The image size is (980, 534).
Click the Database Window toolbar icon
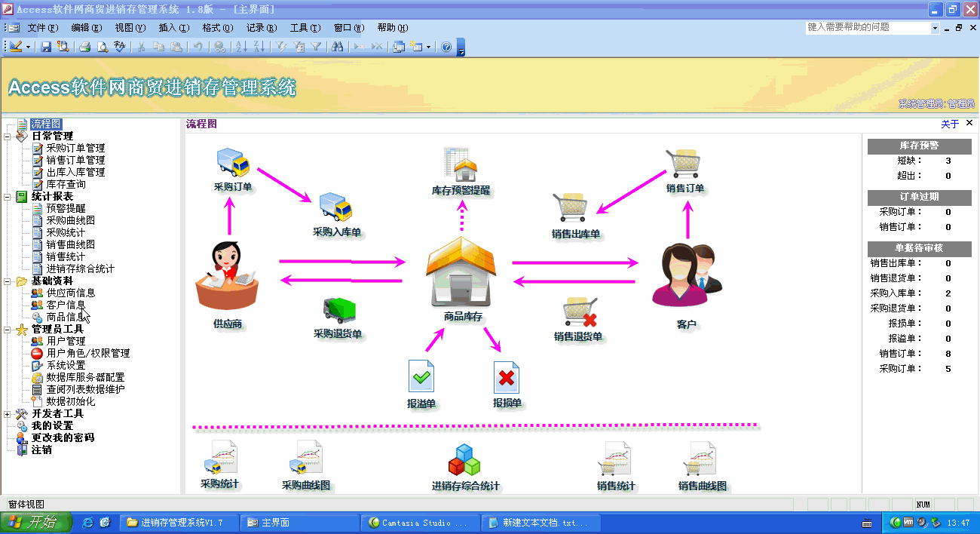click(399, 47)
